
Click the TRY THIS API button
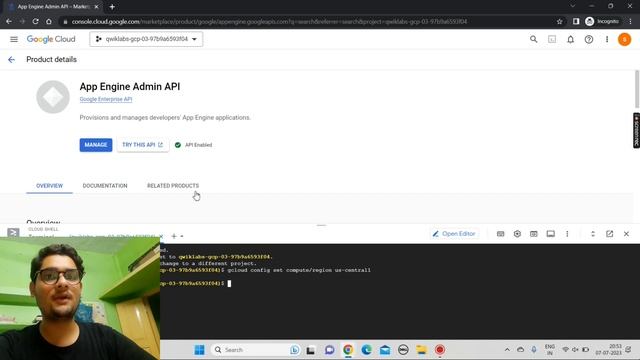point(142,145)
